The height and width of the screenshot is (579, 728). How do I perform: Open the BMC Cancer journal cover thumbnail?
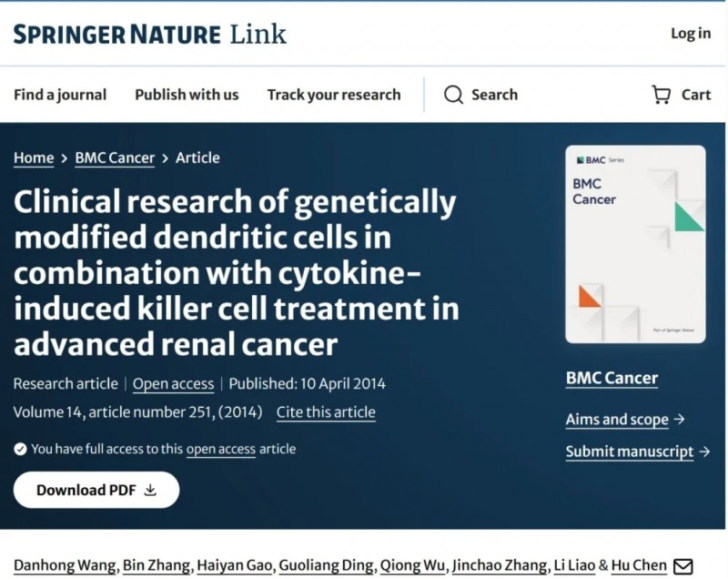(x=635, y=244)
